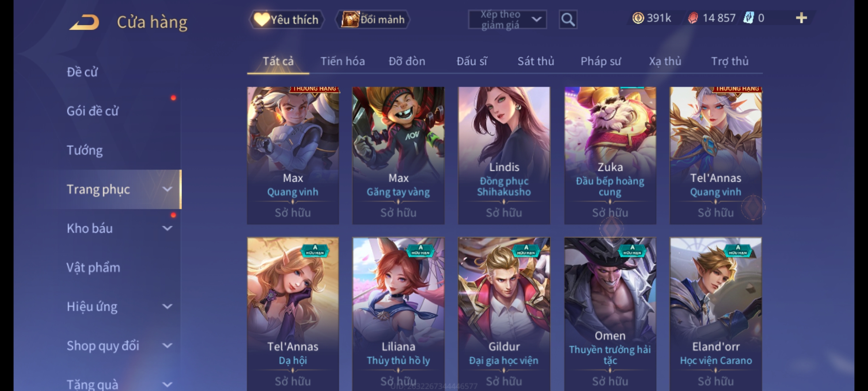Go to Tướng in the sidebar
868x391 pixels.
tap(85, 150)
